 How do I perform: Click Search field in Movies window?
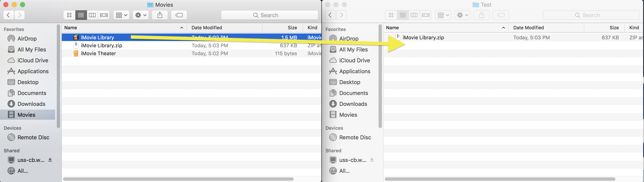pos(269,15)
